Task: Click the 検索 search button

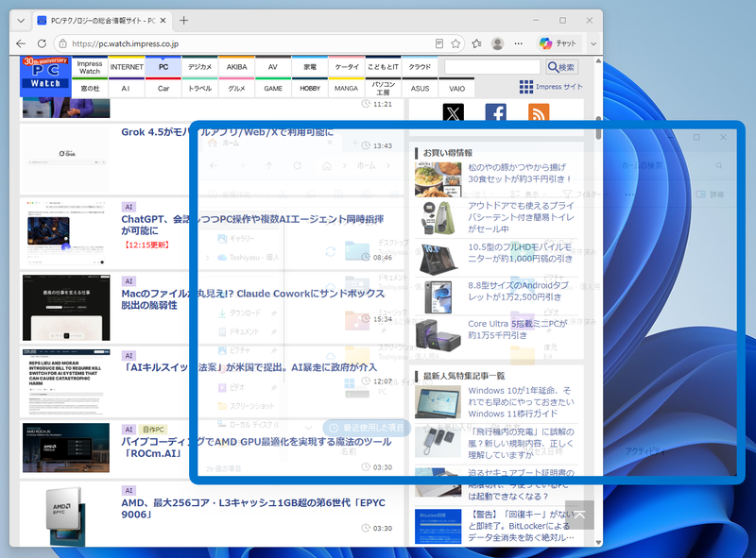Action: tap(561, 67)
